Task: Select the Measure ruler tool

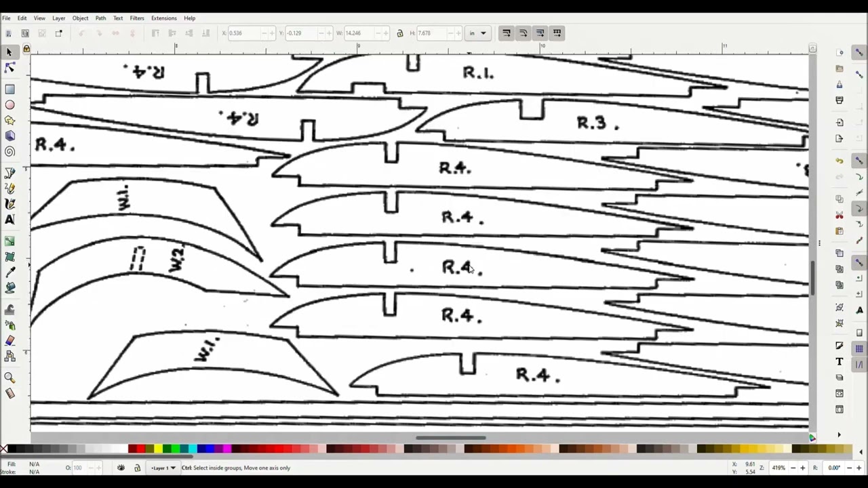Action: pos(9,394)
